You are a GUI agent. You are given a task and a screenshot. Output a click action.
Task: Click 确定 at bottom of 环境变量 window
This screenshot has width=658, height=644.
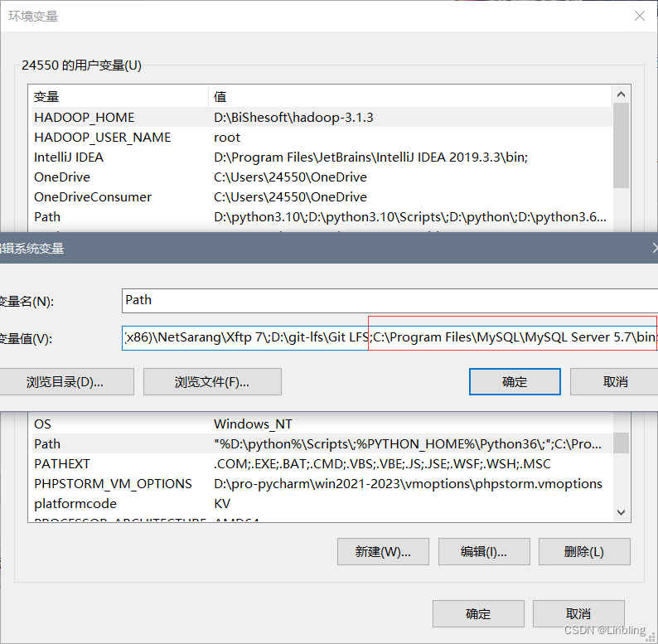click(478, 614)
